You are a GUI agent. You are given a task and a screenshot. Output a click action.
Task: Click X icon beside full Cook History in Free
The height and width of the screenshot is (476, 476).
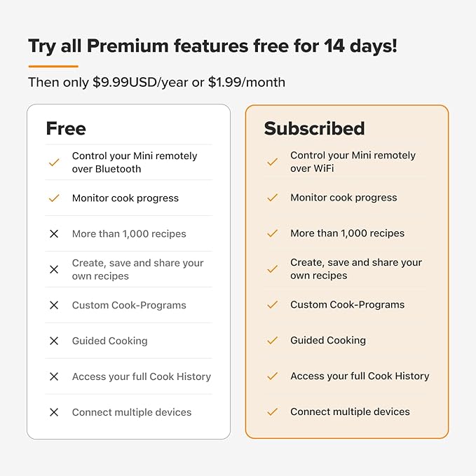[54, 376]
